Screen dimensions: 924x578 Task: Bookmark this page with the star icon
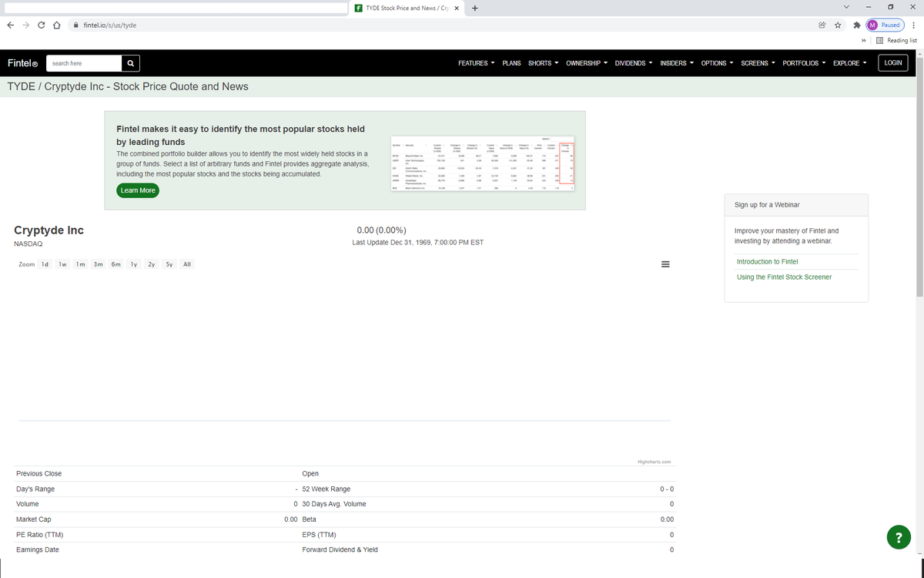pyautogui.click(x=837, y=25)
